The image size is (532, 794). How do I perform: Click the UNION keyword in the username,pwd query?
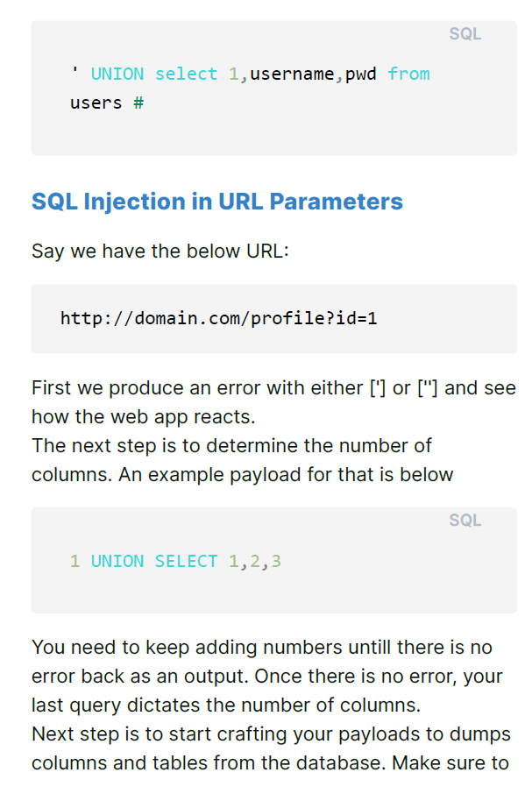tap(117, 74)
